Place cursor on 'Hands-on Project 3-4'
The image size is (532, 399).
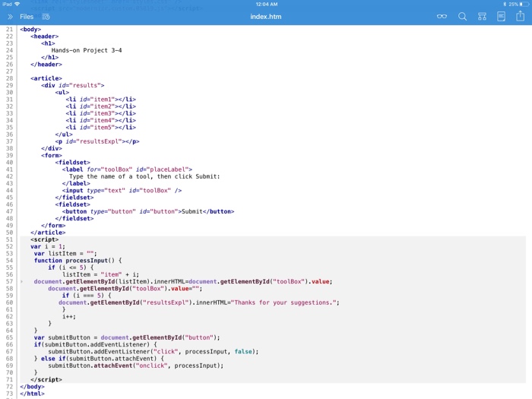coord(87,50)
